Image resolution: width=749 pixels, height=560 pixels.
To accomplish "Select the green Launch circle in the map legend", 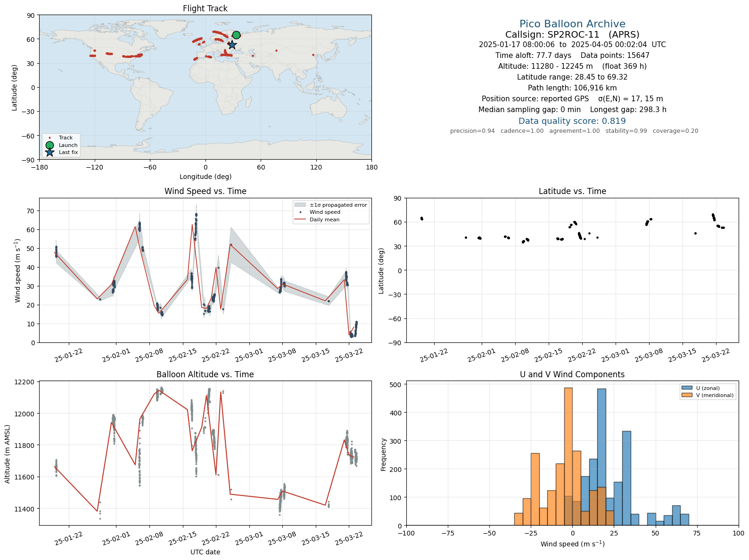I will [x=49, y=145].
